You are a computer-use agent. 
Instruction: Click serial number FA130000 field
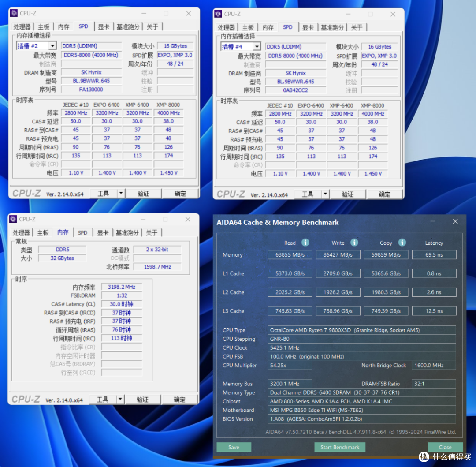tap(91, 90)
